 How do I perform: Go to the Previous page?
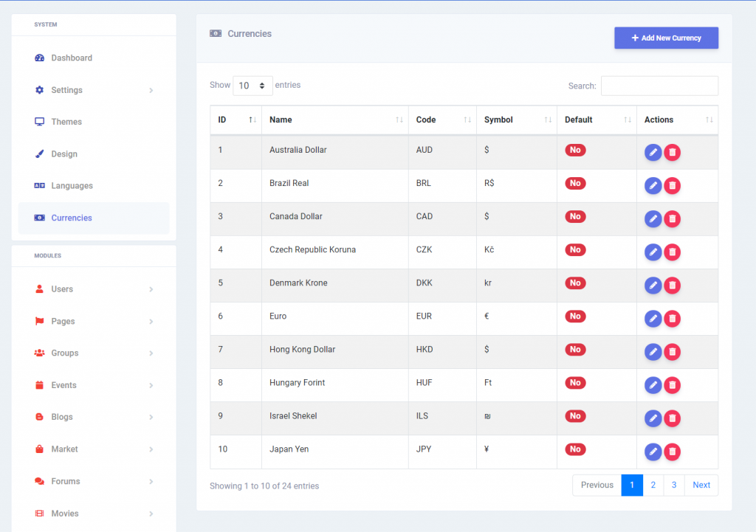coord(597,486)
